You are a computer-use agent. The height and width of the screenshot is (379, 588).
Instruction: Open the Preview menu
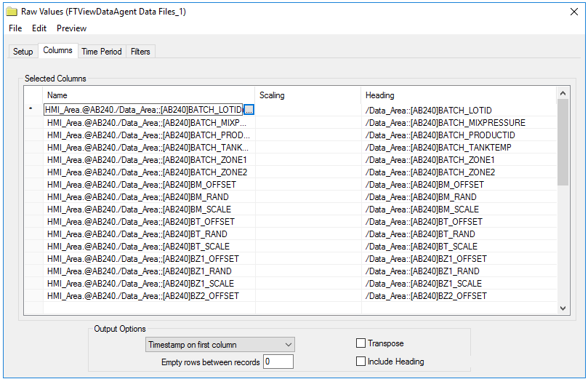coord(72,28)
